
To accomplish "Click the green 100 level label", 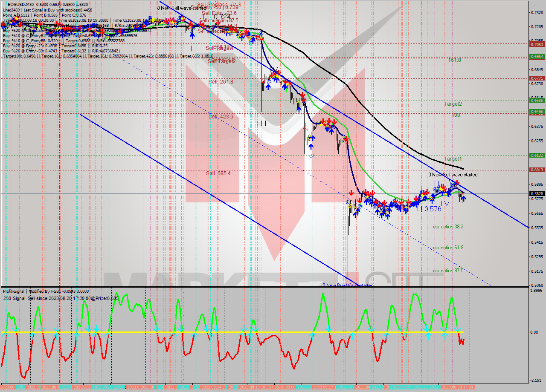I will [x=456, y=115].
